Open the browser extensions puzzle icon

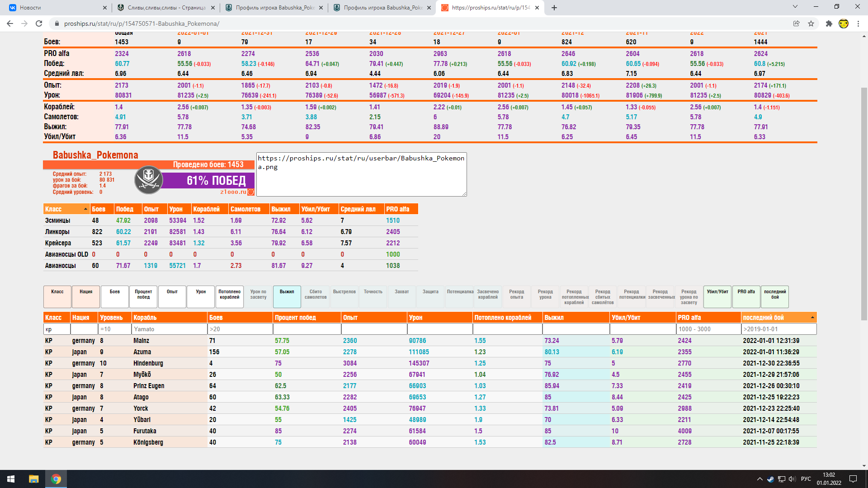(829, 23)
